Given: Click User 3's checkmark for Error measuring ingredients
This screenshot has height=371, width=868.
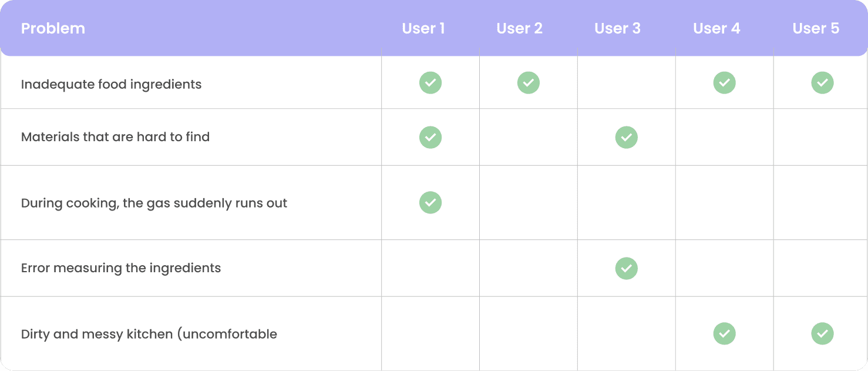Looking at the screenshot, I should click(x=627, y=268).
